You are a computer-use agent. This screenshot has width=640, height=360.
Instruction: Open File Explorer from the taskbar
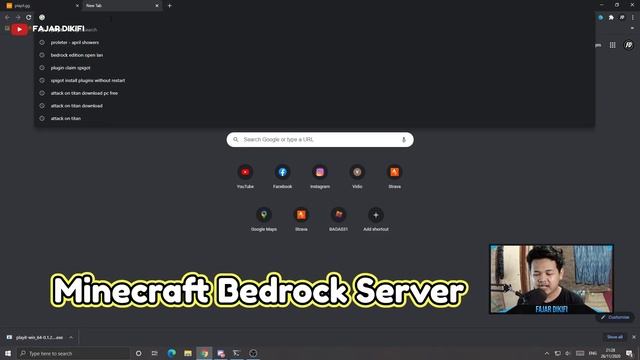tap(188, 353)
